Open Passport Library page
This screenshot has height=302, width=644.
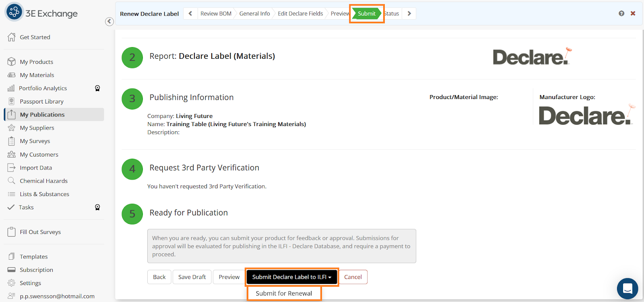pos(41,101)
